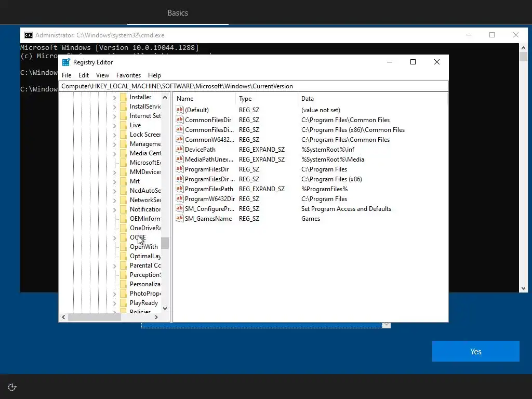Click the SM_GamesName value icon
This screenshot has width=532, height=399.
(x=179, y=218)
